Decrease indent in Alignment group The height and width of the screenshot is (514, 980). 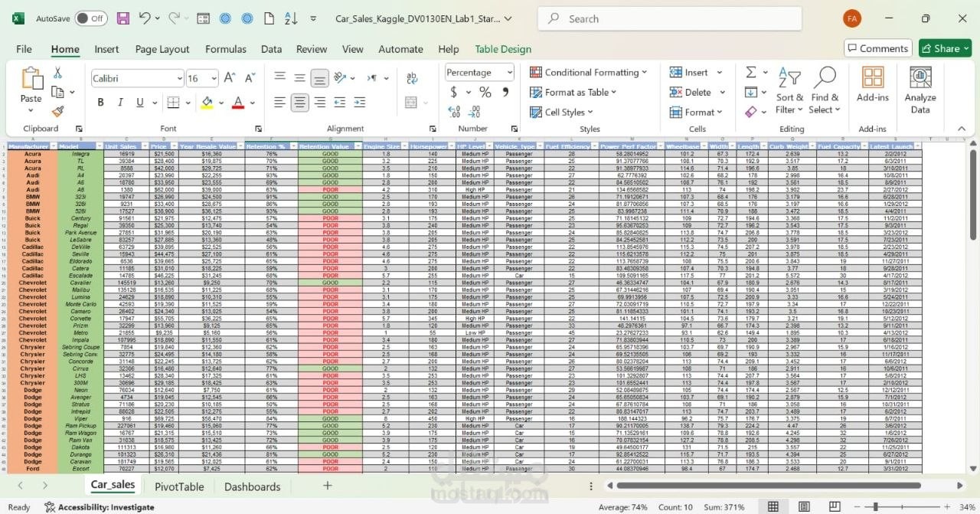click(339, 102)
